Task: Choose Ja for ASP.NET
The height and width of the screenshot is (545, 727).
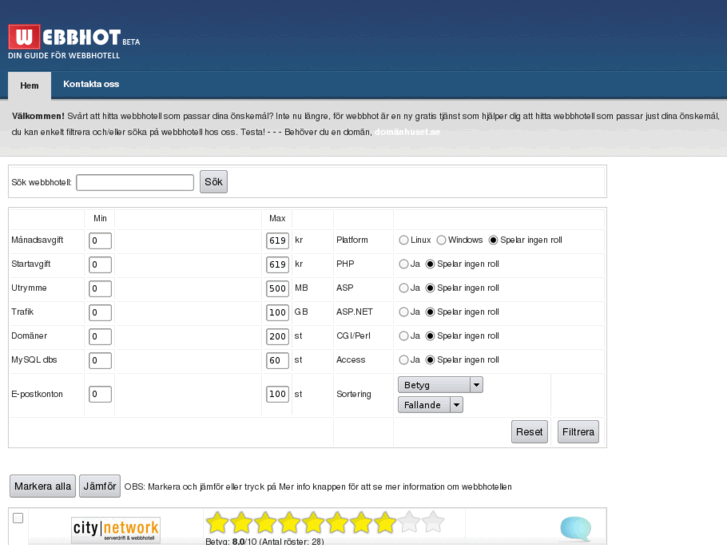Action: pyautogui.click(x=403, y=312)
